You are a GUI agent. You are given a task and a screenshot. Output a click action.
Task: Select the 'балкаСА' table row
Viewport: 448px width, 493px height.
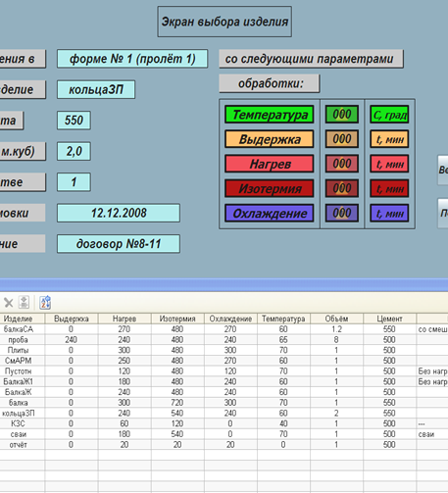point(224,329)
